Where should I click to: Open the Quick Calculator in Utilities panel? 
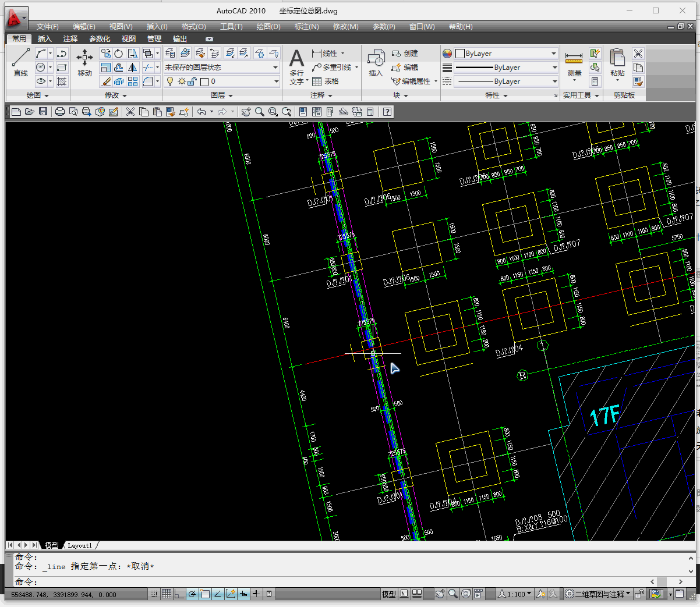[x=595, y=81]
